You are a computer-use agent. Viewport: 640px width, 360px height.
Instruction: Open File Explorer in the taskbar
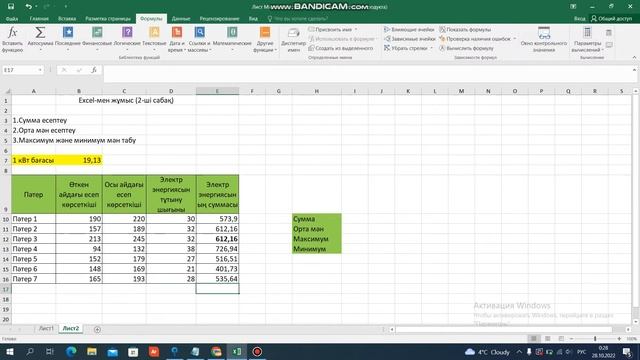click(92, 352)
